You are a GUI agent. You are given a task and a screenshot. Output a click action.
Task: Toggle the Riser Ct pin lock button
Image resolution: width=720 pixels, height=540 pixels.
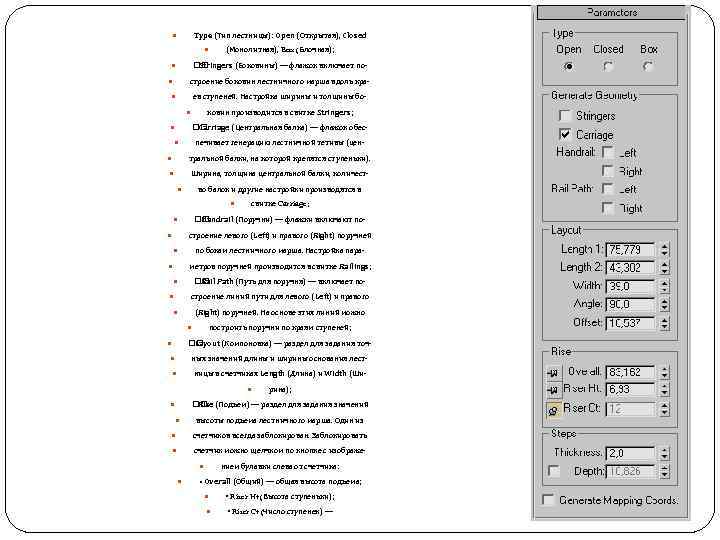pos(553,409)
